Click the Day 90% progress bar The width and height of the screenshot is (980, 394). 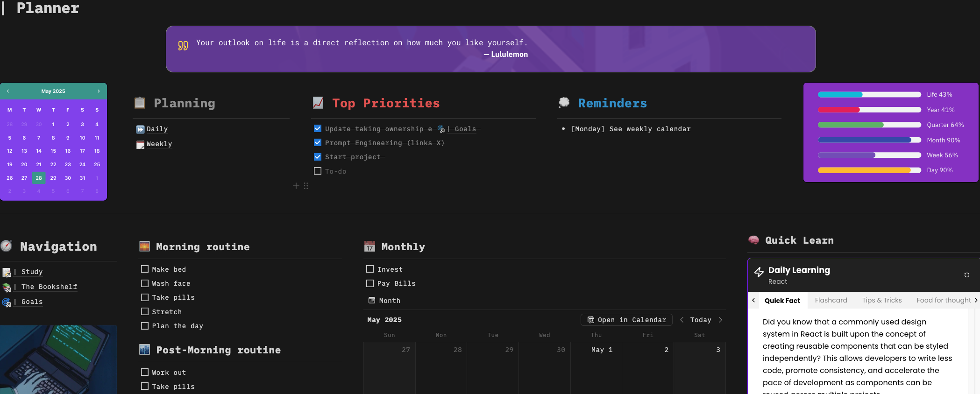click(869, 170)
